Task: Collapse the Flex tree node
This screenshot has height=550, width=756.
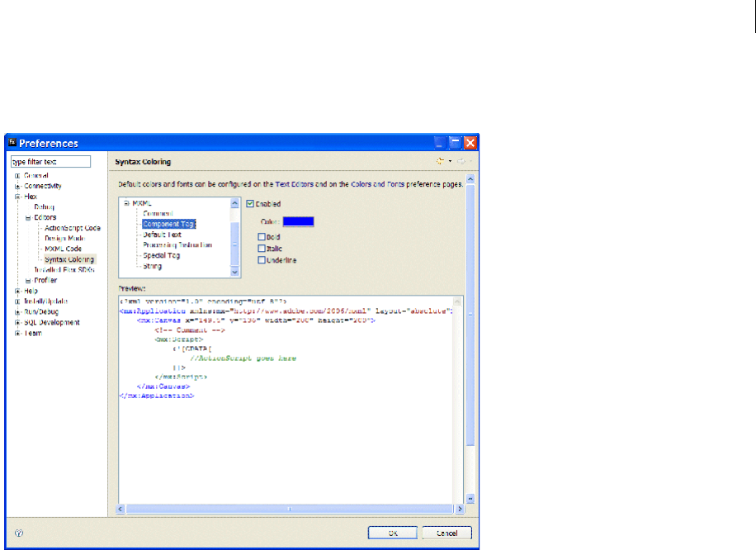Action: point(17,197)
